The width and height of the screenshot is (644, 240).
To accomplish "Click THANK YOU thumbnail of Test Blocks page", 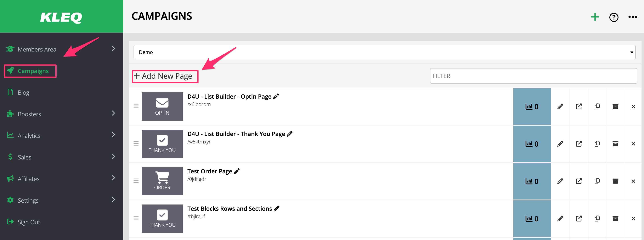I will pos(162,218).
